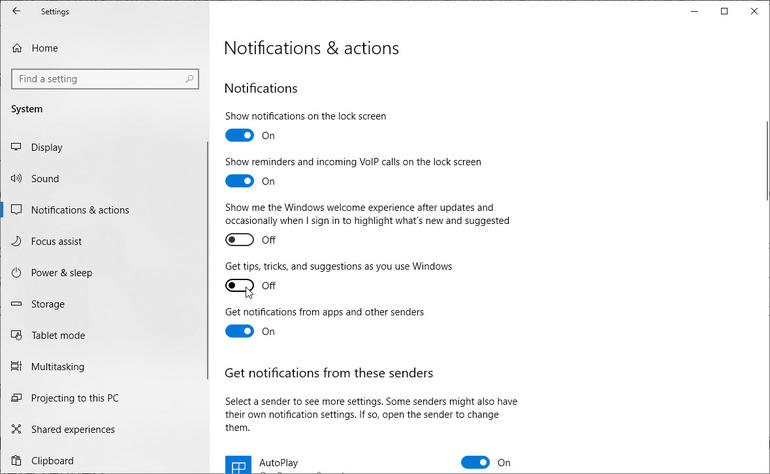Click the AutoPlay app icon

238,465
